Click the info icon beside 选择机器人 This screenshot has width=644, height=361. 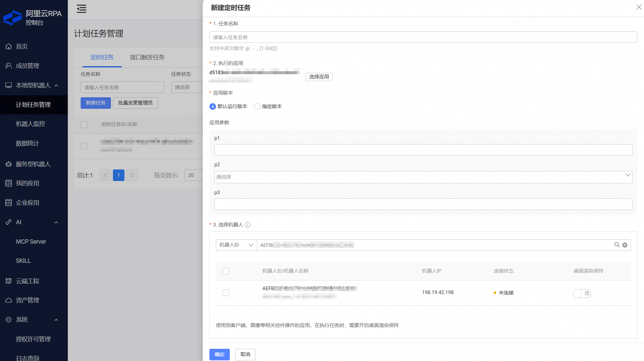click(x=248, y=225)
